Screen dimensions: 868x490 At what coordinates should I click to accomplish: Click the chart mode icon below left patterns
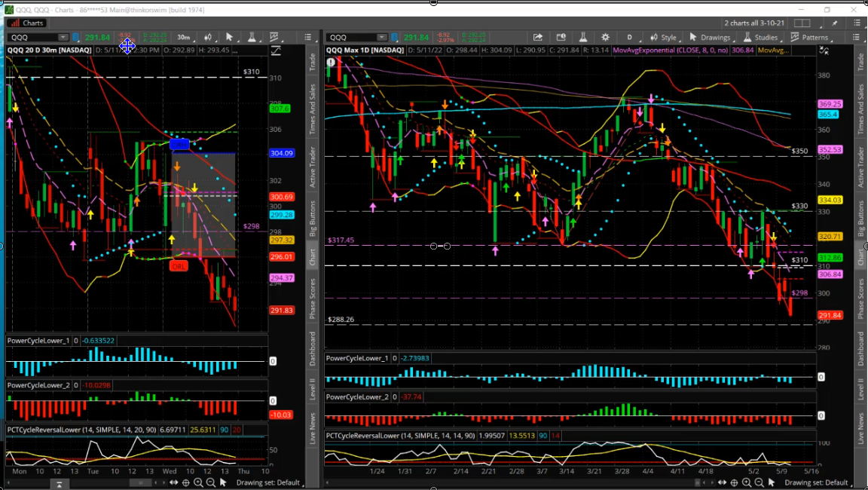pyautogui.click(x=276, y=51)
